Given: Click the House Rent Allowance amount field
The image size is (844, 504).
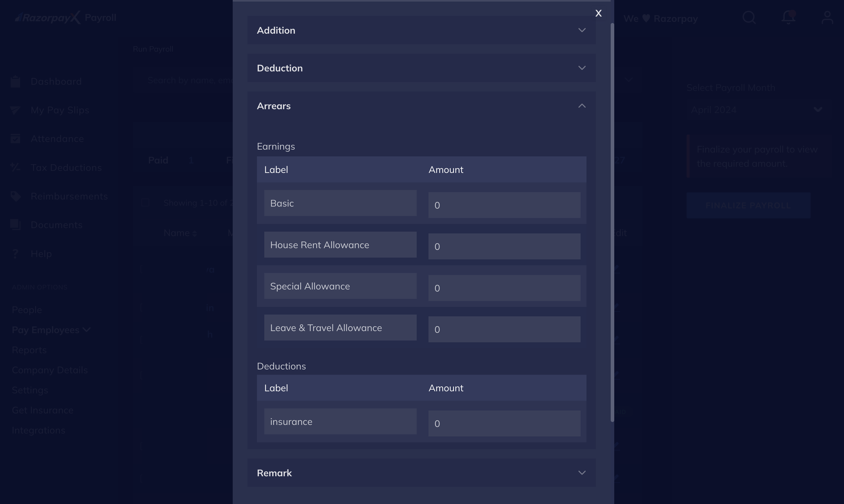Looking at the screenshot, I should (504, 246).
